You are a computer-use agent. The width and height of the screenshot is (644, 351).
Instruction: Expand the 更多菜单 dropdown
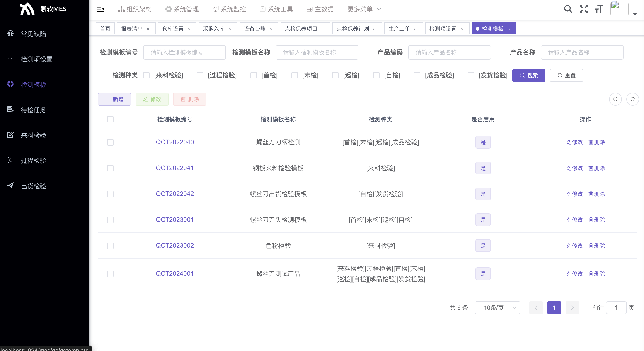coord(364,9)
